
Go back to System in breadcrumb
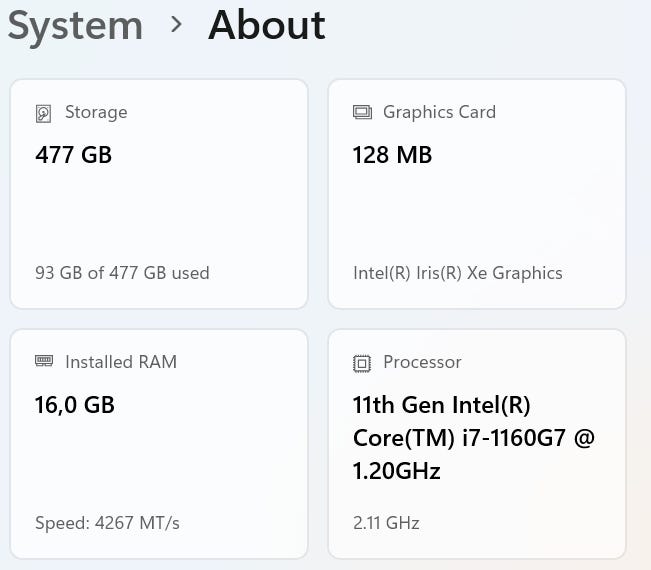pos(74,26)
